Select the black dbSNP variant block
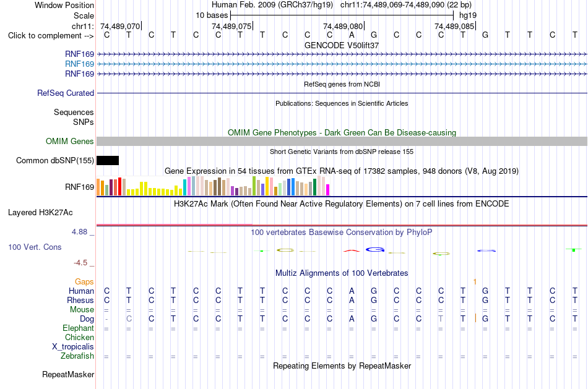 click(x=108, y=160)
